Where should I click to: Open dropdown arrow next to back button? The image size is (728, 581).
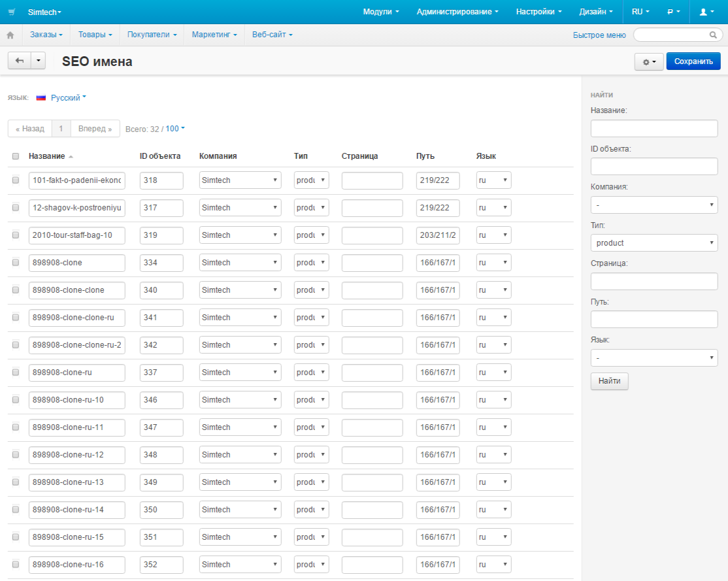(39, 61)
